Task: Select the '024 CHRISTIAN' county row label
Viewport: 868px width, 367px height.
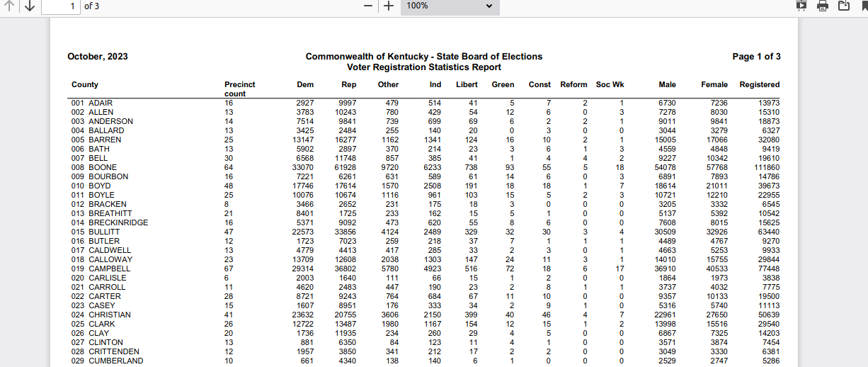Action: [101, 315]
